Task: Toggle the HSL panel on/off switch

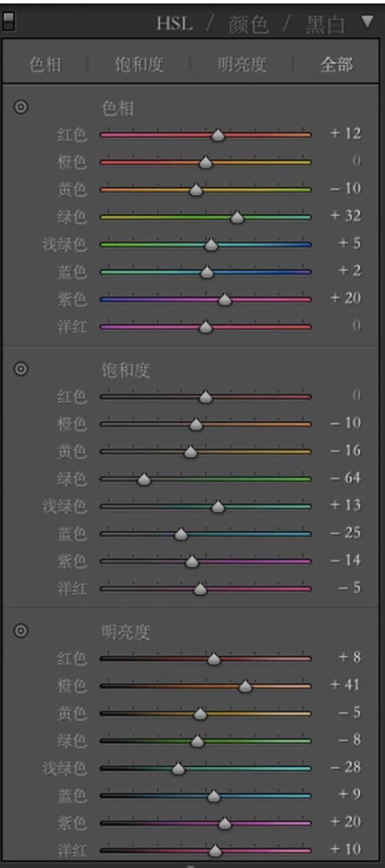Action: tap(9, 22)
